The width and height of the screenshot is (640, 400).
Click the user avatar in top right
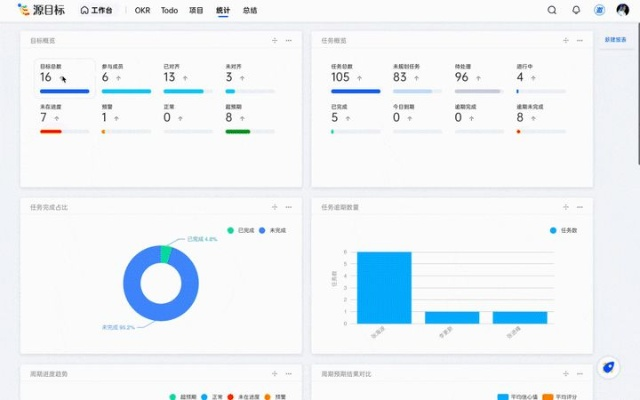(x=622, y=10)
